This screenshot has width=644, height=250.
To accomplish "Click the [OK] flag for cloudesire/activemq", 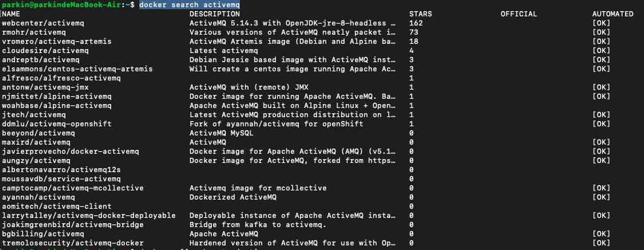I will 602,50.
